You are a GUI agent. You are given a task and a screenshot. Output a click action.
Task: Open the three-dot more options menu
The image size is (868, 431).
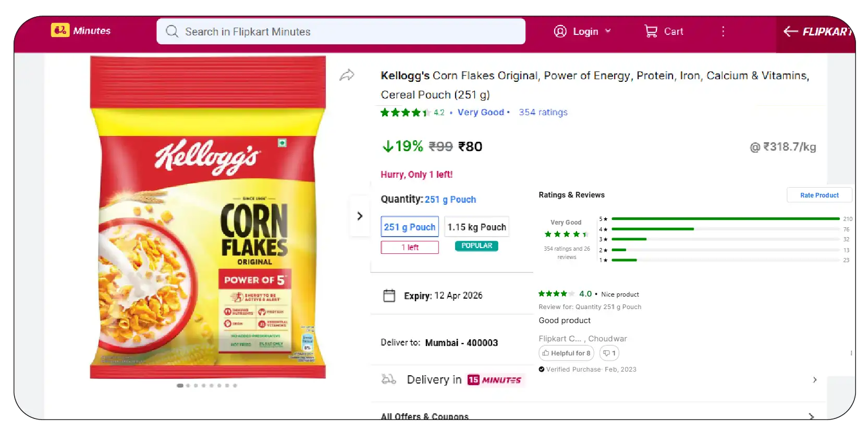(x=723, y=32)
